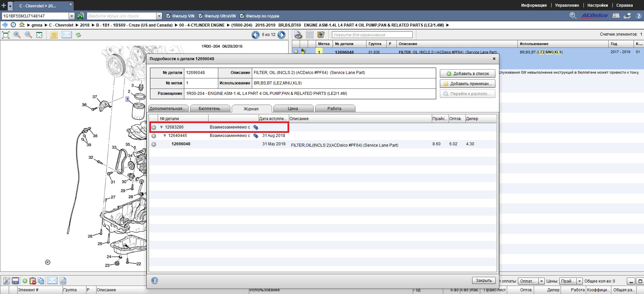Open the search magnifier in top bar
Viewport: 644px width, 294px height.
click(x=573, y=16)
